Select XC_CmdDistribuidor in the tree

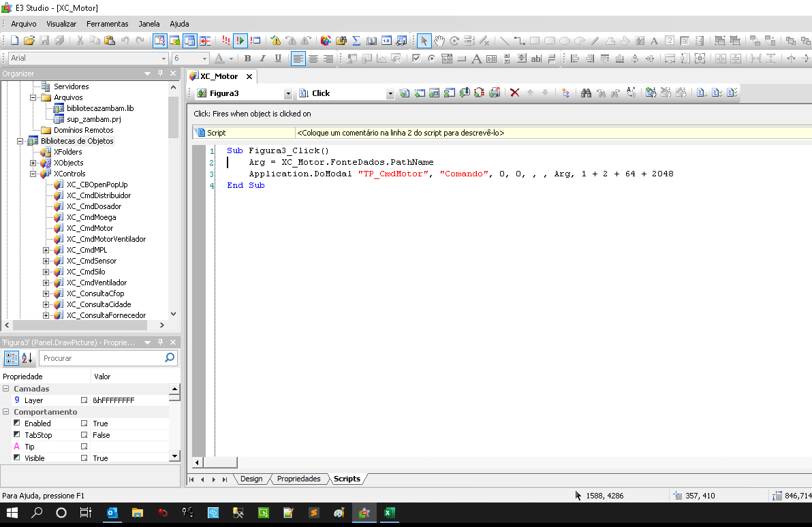point(98,195)
